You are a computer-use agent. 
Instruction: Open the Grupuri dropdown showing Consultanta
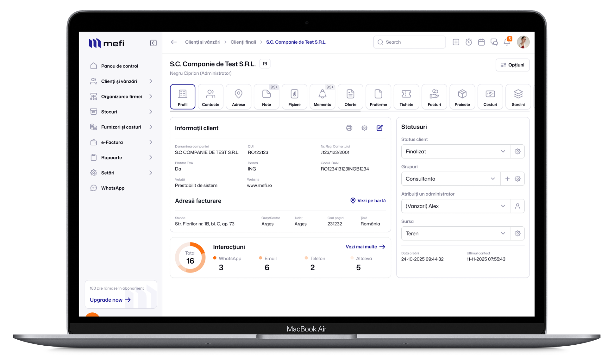pos(451,179)
